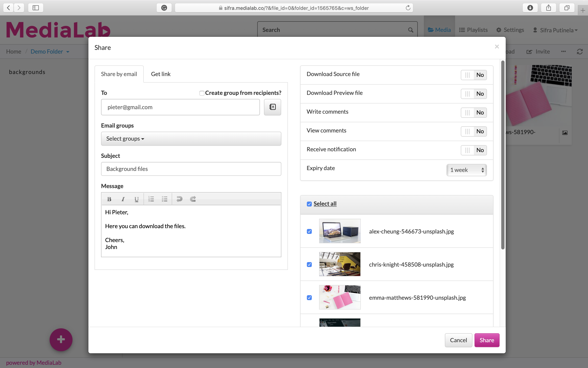Click inside the message text area
588x368 pixels.
[x=191, y=231]
